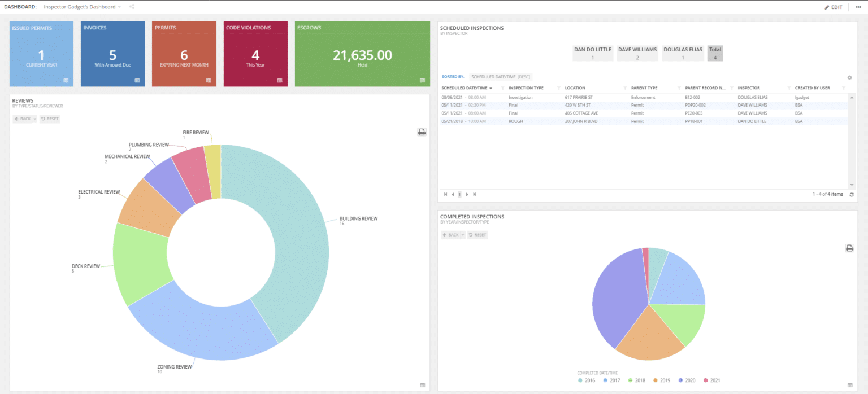Toggle DAN DO LITTLE inspector filter

click(x=592, y=52)
